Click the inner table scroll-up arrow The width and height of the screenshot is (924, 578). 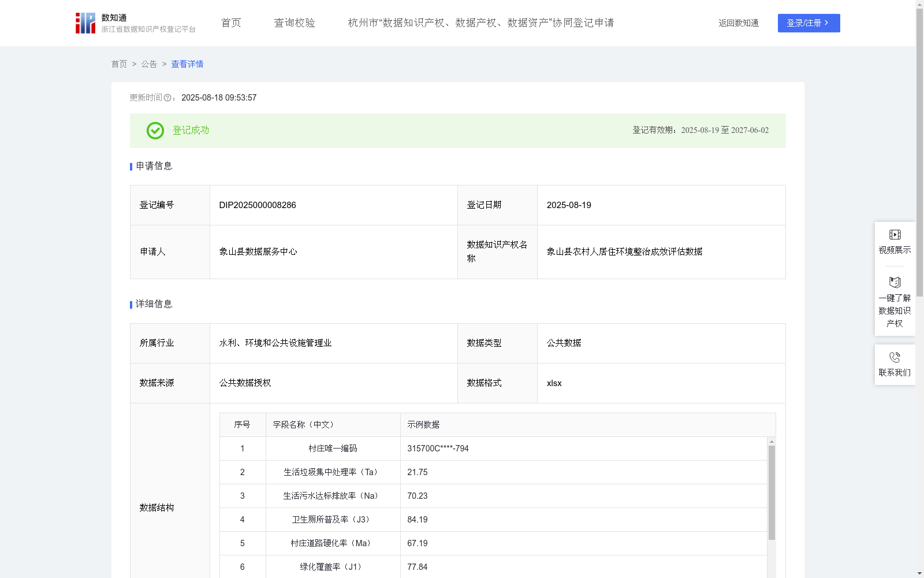point(772,442)
